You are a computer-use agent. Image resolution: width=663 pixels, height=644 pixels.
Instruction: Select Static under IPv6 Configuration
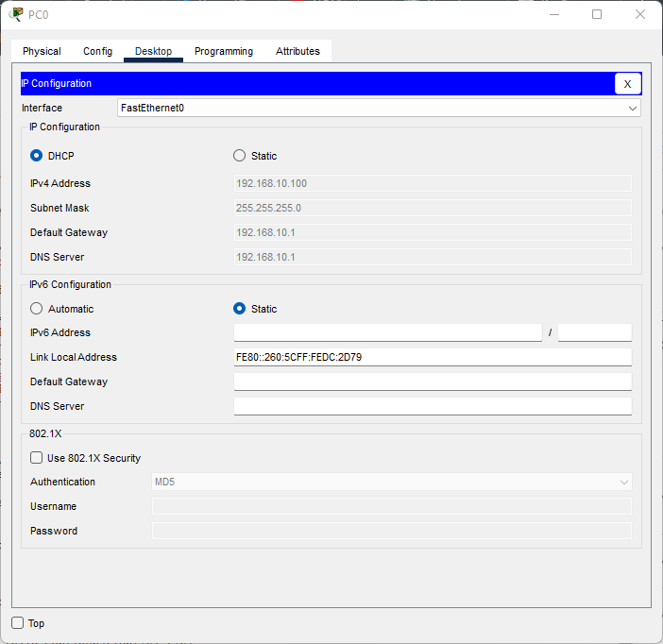240,309
